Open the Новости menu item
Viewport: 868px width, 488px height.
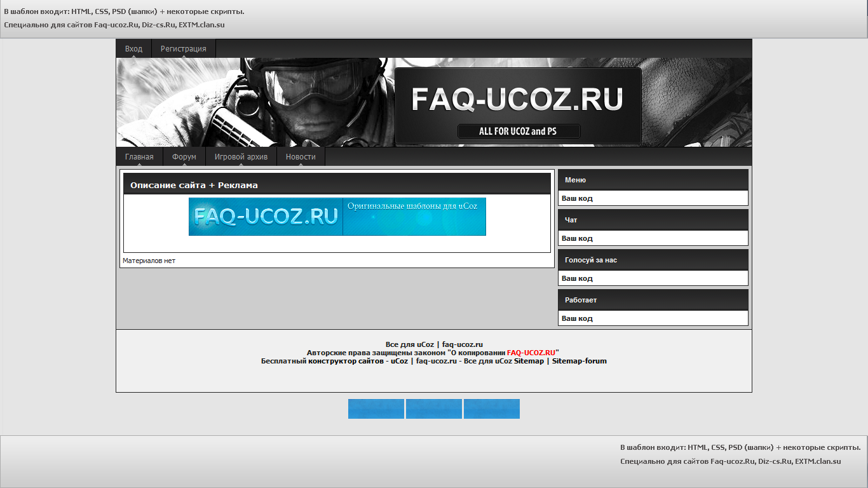301,156
